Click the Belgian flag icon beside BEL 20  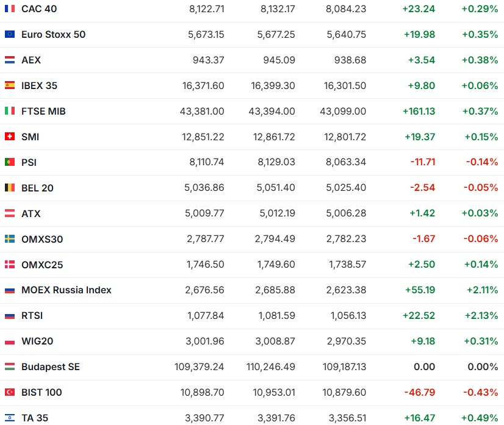click(9, 188)
